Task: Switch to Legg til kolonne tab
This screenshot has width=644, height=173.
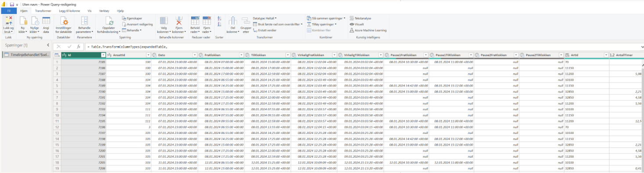Action: (70, 11)
